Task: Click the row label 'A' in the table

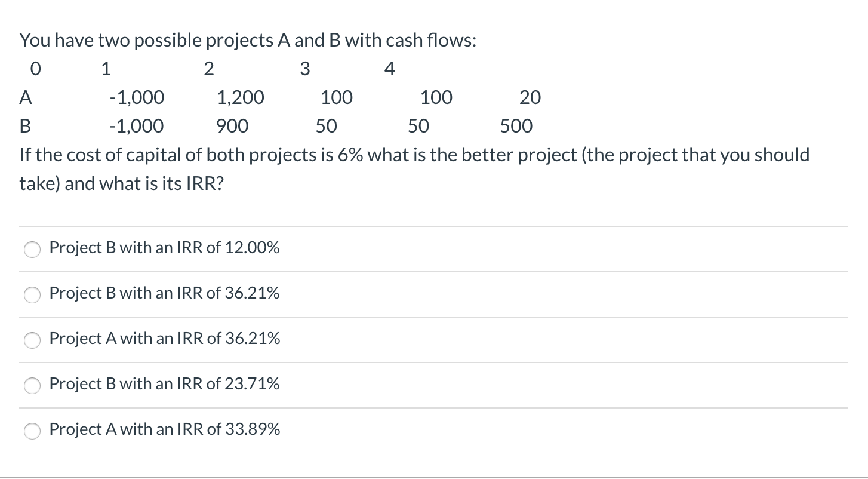Action: point(25,97)
